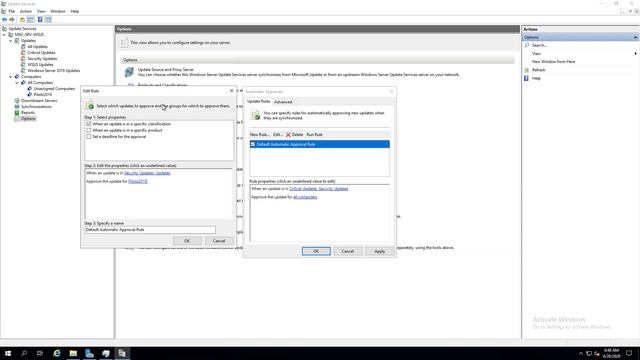Click Run Rule in Automatic Approvals
The height and width of the screenshot is (360, 640).
[314, 135]
